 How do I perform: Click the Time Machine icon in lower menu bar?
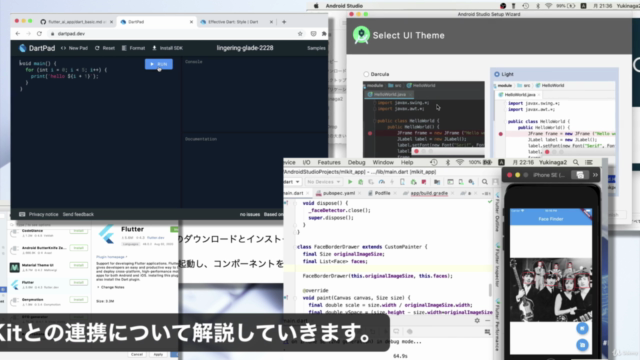[x=433, y=162]
